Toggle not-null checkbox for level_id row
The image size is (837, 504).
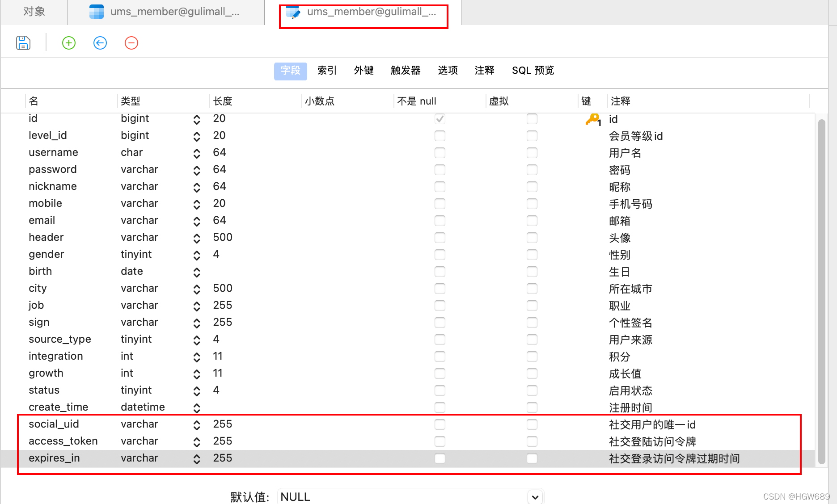pyautogui.click(x=440, y=136)
